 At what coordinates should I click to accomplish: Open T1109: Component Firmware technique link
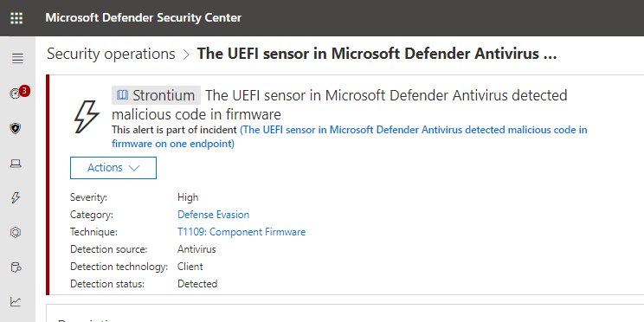tap(241, 232)
